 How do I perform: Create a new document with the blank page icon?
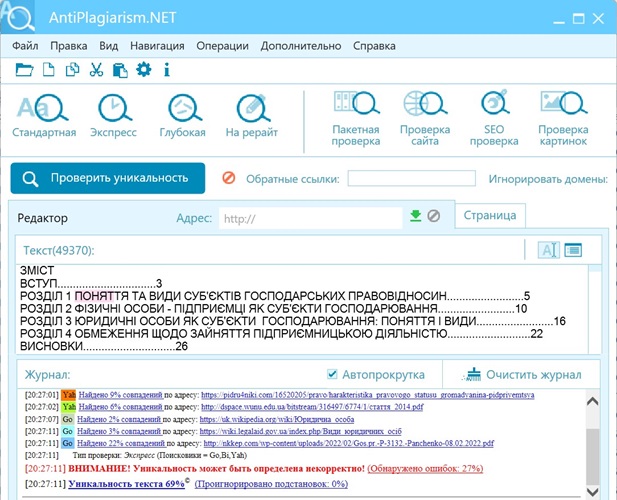pos(48,70)
